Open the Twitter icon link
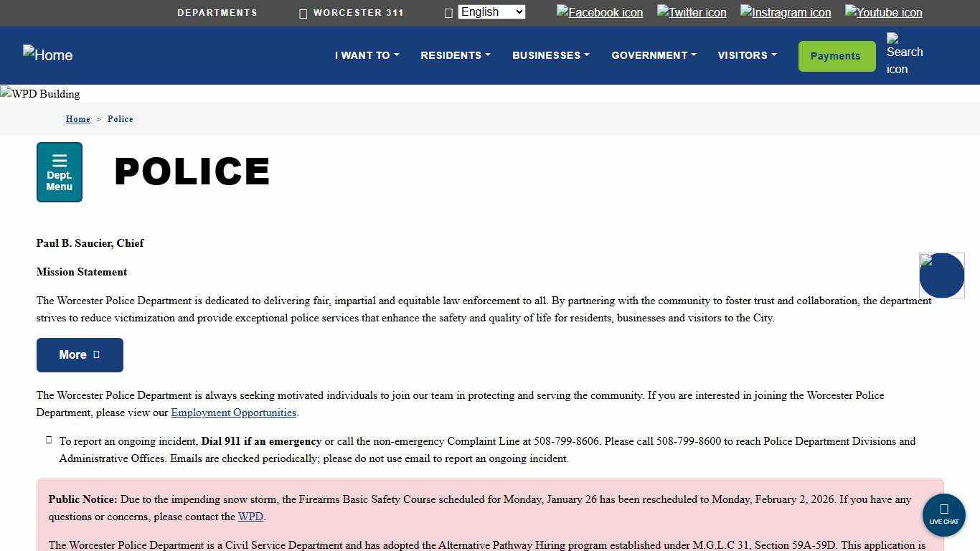980x551 pixels. pos(692,12)
